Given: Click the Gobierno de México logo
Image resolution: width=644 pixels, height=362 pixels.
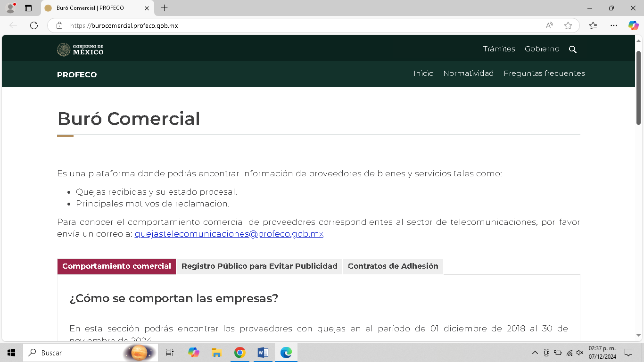Looking at the screenshot, I should [80, 49].
